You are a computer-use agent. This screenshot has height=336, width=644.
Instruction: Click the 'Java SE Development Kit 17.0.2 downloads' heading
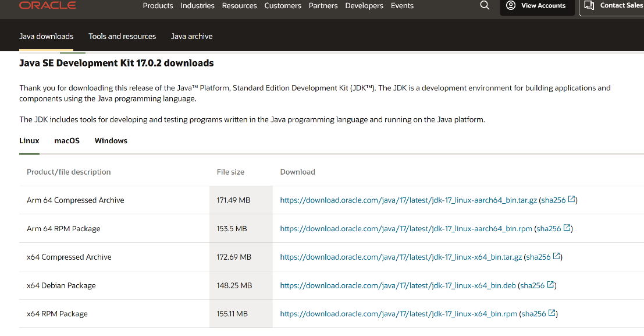coord(117,63)
